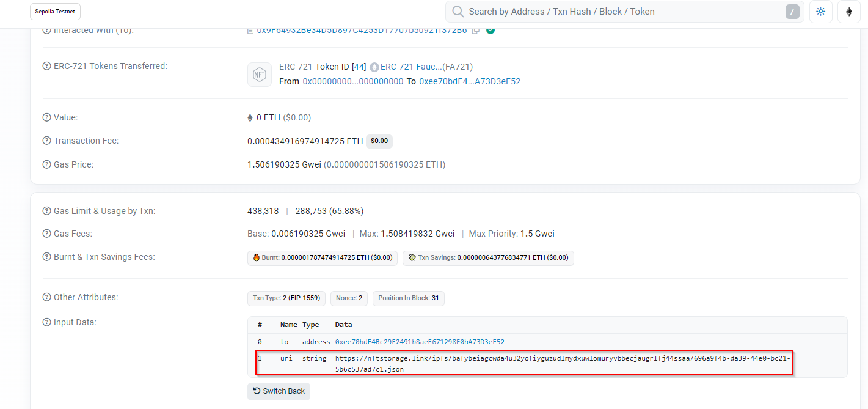
Task: Click the slash shortcut key in search bar
Action: [792, 12]
